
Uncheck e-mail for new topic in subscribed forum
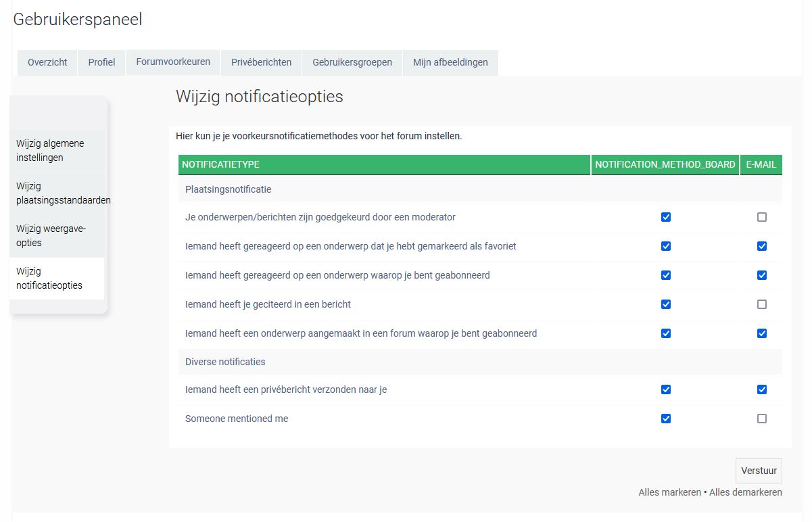click(x=762, y=333)
